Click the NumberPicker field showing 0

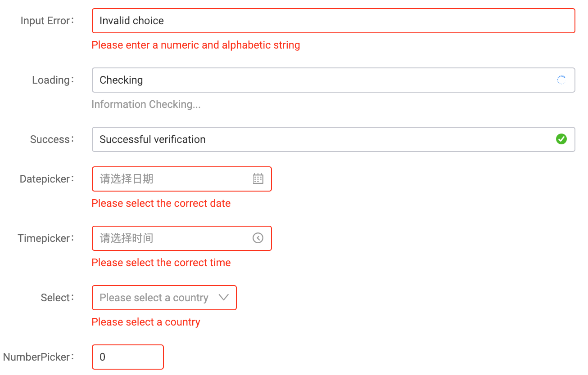point(127,357)
